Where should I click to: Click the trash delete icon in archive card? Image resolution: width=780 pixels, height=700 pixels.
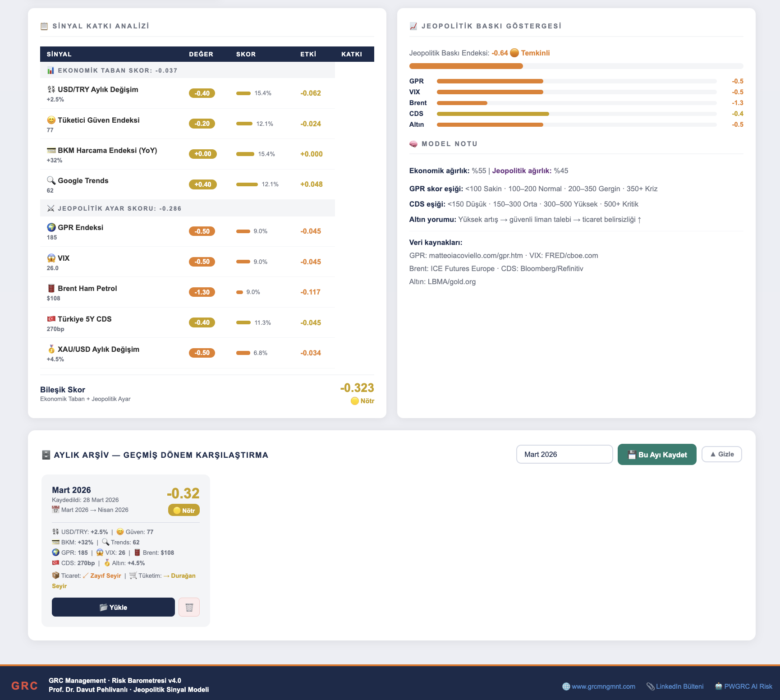[x=189, y=607]
